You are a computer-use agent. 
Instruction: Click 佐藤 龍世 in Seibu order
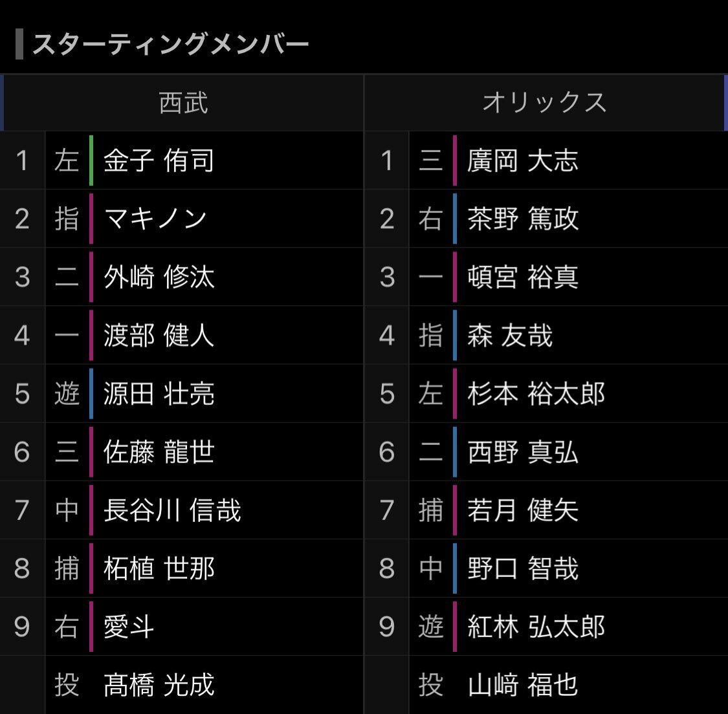[159, 452]
